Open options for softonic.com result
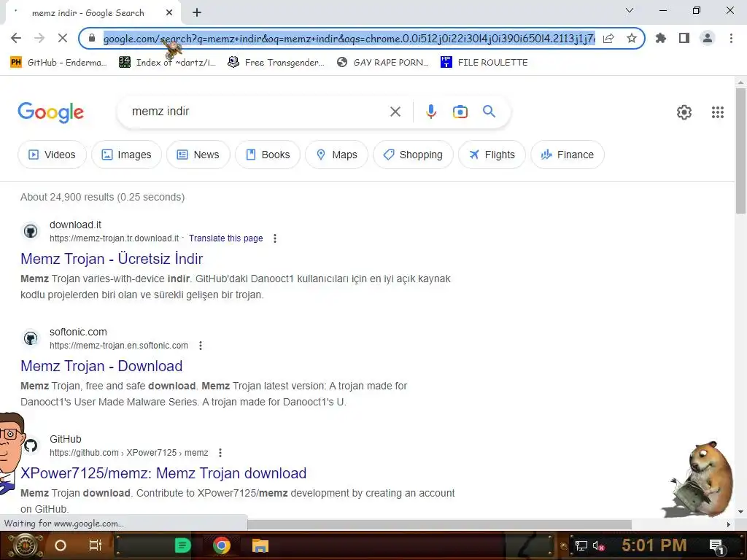The image size is (747, 560). (201, 346)
